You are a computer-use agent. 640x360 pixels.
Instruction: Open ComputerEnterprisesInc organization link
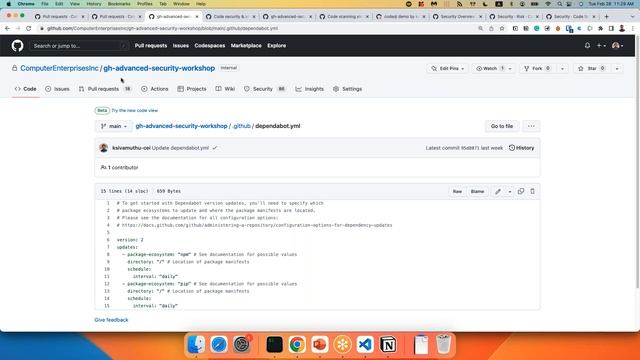[x=59, y=68]
